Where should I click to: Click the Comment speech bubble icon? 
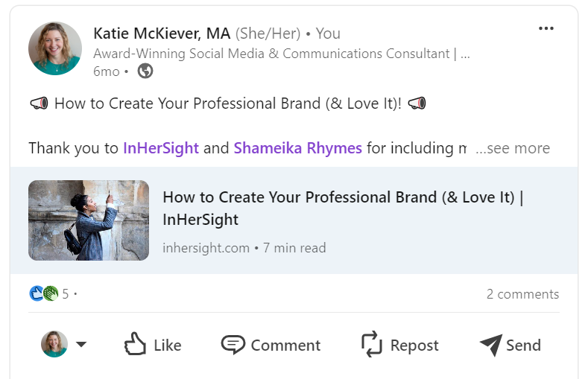tap(233, 345)
